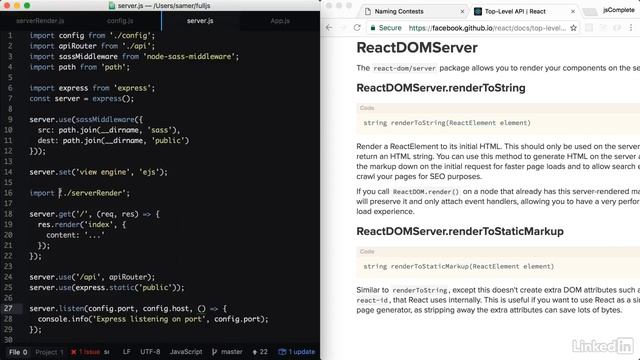Click the 22 git changes indicator

(x=260, y=352)
